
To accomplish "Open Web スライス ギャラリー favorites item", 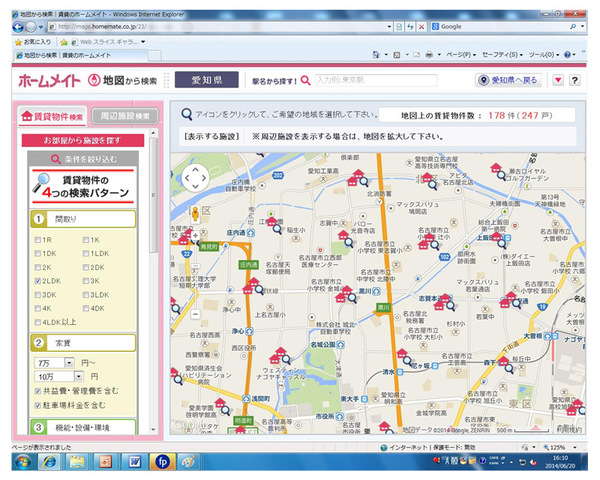I will point(108,42).
